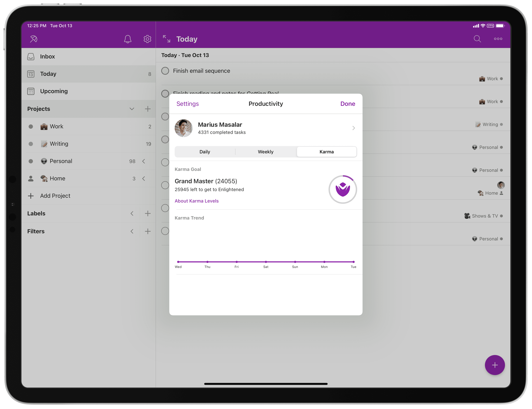The width and height of the screenshot is (532, 409).
Task: Click Marius Masalar profile photo
Action: coord(183,128)
